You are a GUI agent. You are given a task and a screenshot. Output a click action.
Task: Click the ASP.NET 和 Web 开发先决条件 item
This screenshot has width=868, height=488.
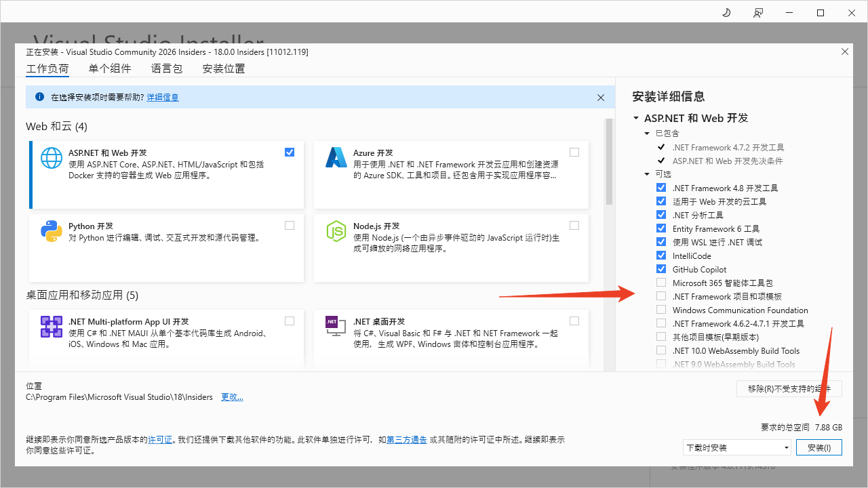click(728, 161)
